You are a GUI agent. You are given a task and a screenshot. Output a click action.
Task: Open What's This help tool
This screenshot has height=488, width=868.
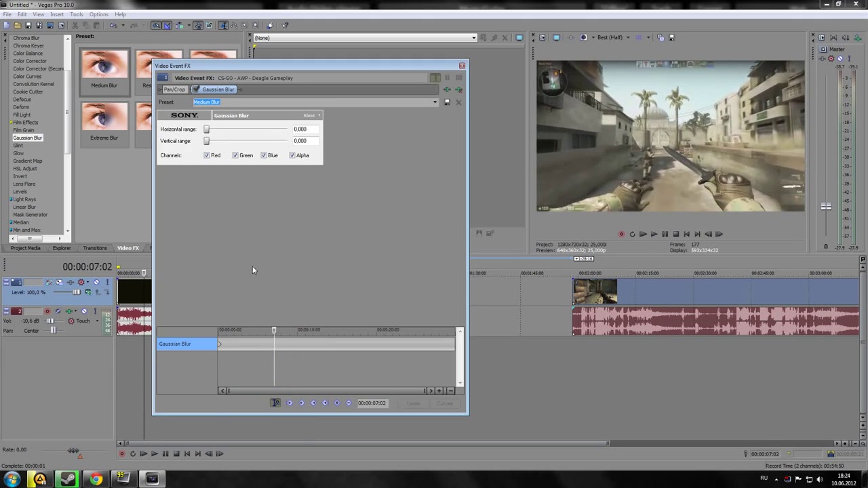285,26
